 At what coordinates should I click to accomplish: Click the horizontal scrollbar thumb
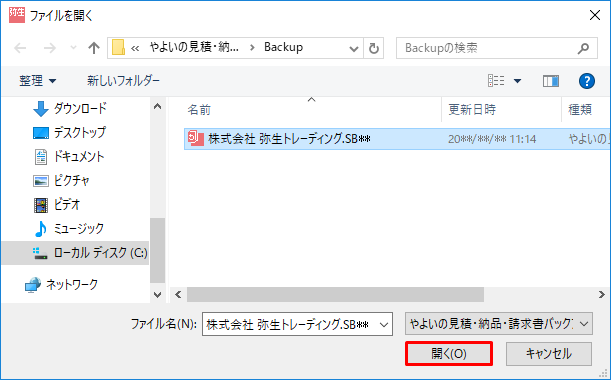tap(335, 295)
